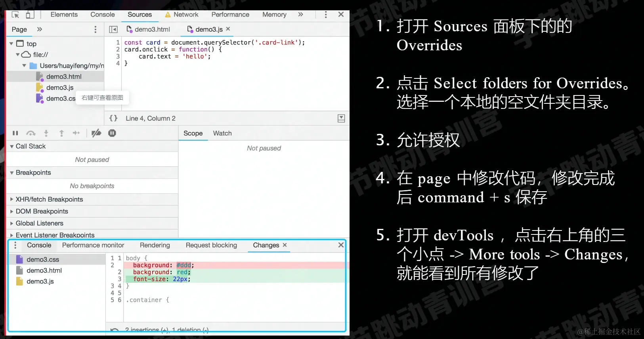Screen dimensions: 644x339
Task: Open the Elements panel tab
Action: 64,15
